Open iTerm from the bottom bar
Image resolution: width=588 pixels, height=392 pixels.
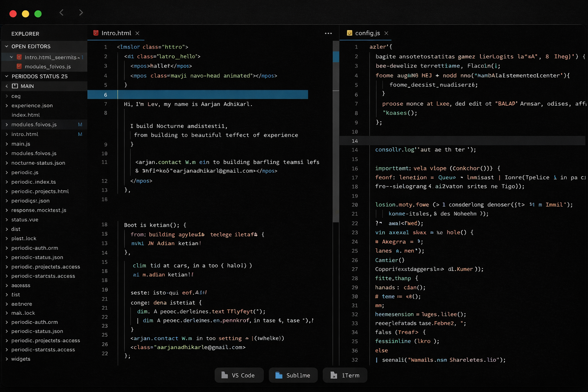tap(345, 375)
